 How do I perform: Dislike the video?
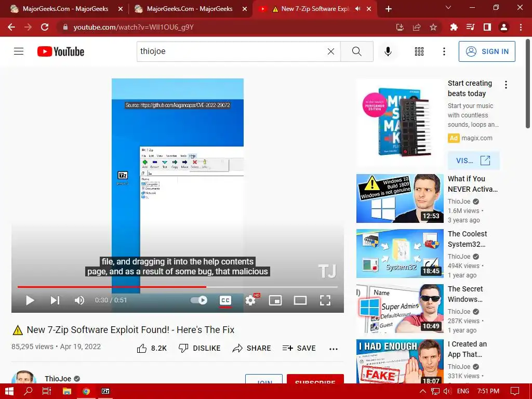click(199, 348)
